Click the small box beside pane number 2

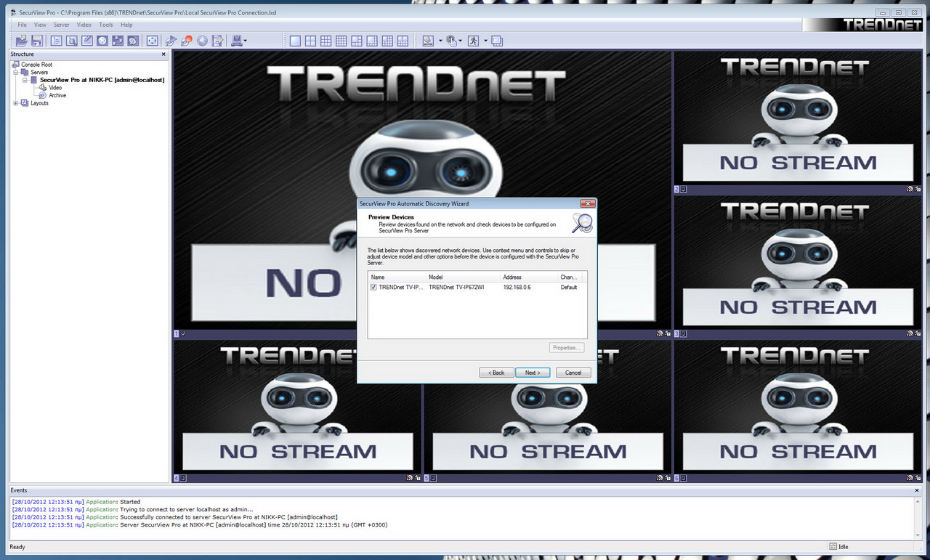[x=683, y=190]
